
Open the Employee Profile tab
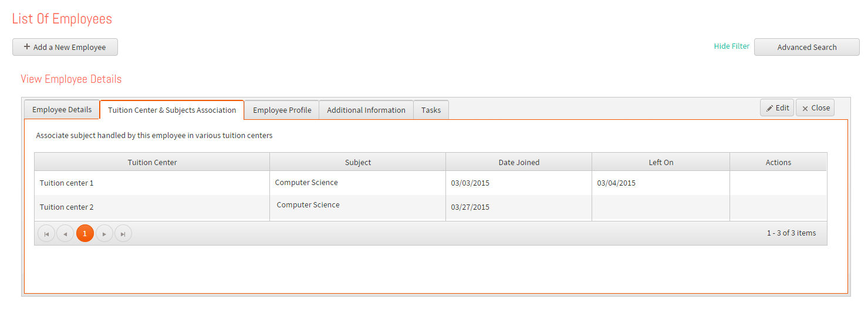coord(282,110)
